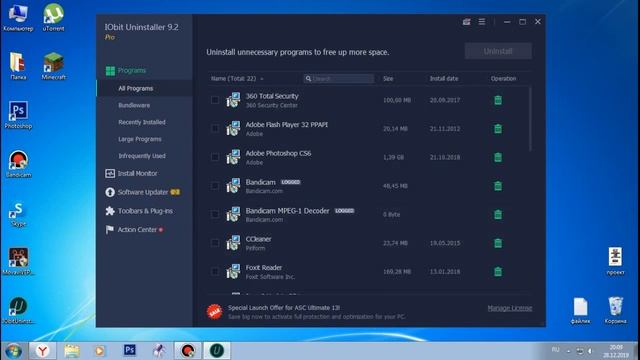
Task: Tick the checkbox for Adobe Flash Player
Action: point(215,129)
